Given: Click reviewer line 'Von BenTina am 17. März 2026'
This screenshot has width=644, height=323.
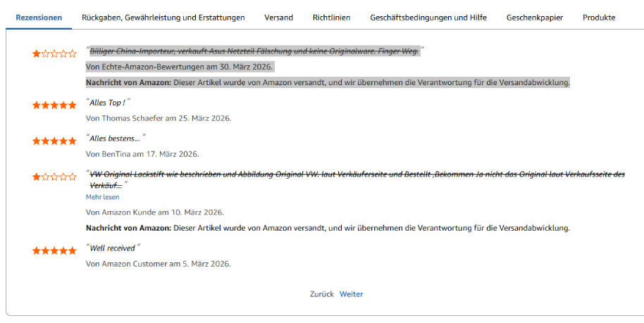Looking at the screenshot, I should pyautogui.click(x=142, y=153).
